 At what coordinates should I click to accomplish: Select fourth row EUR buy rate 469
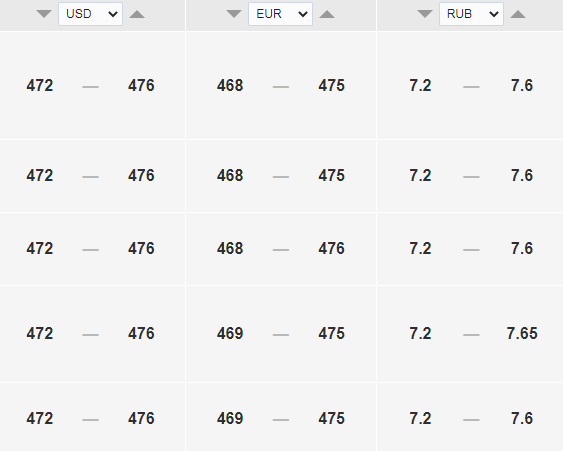(x=230, y=334)
